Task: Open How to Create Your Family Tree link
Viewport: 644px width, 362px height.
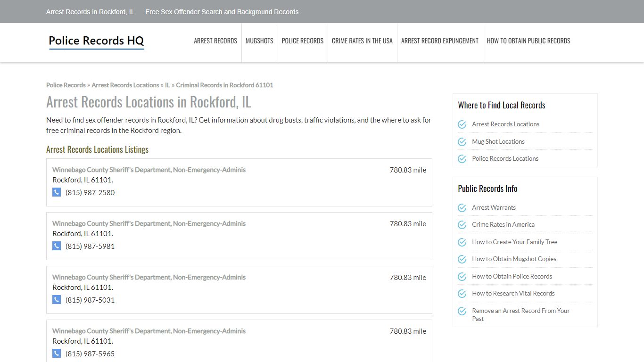Action: pos(515,242)
